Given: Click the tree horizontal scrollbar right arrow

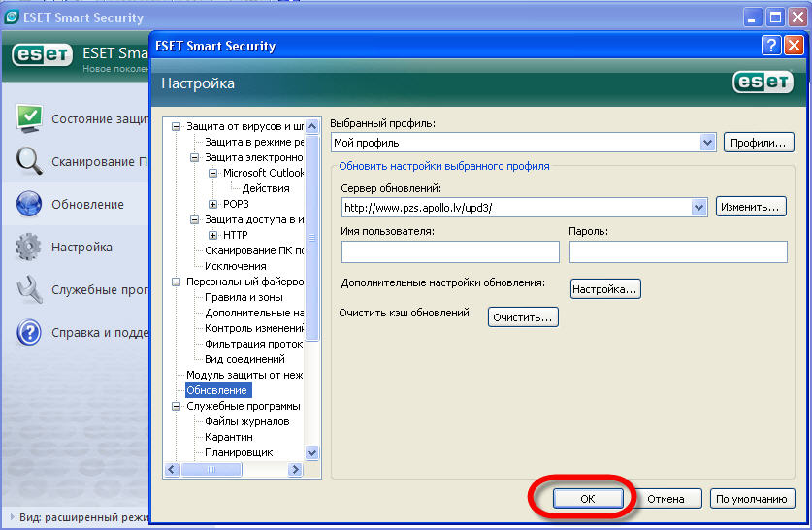Looking at the screenshot, I should [295, 470].
